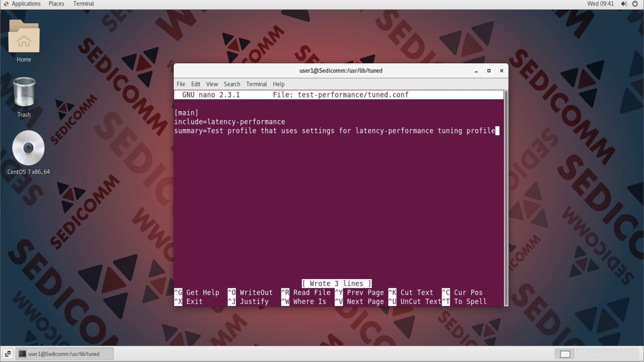
Task: Open the File menu in terminal
Action: pyautogui.click(x=181, y=84)
